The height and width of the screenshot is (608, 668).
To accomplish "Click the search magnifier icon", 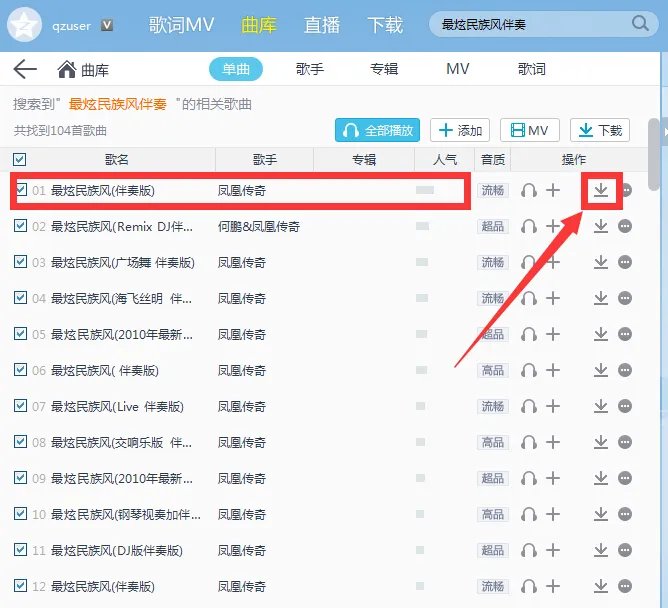I will [640, 23].
